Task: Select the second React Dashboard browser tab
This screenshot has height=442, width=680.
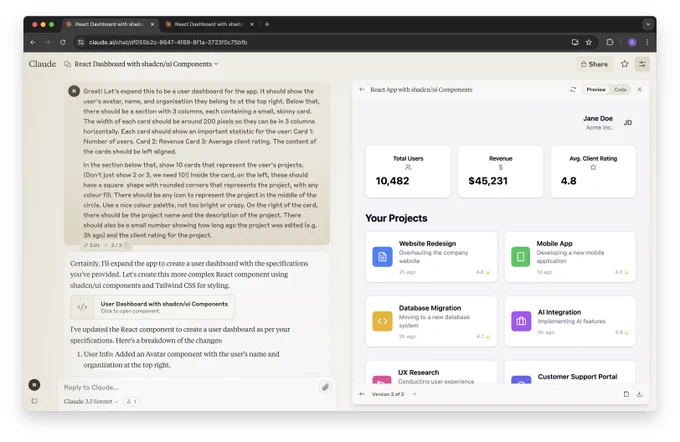Action: coord(209,24)
